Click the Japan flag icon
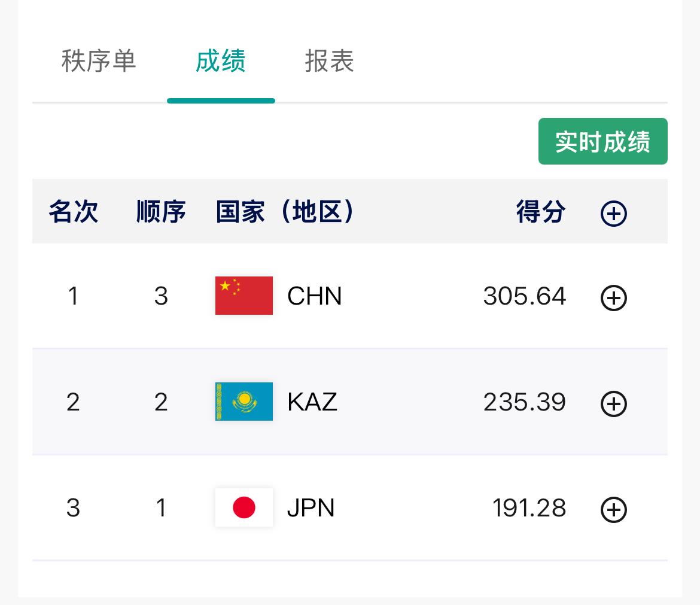700x605 pixels. pos(244,507)
